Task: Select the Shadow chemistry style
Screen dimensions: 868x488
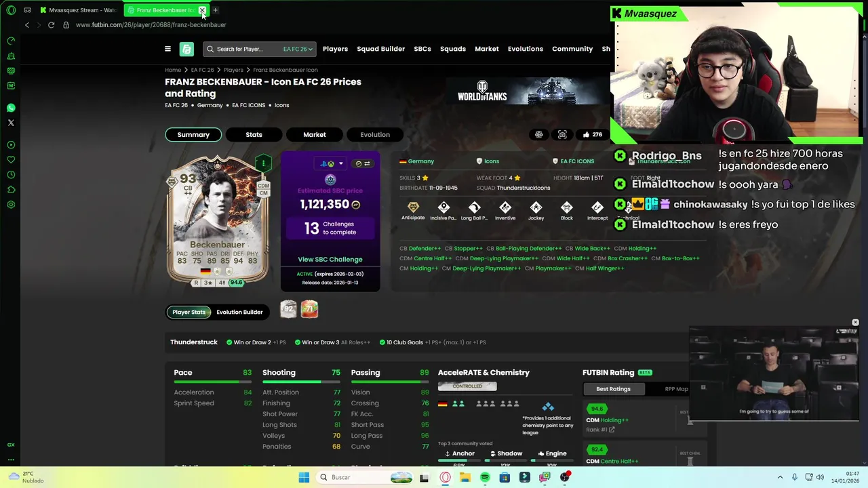Action: click(505, 453)
